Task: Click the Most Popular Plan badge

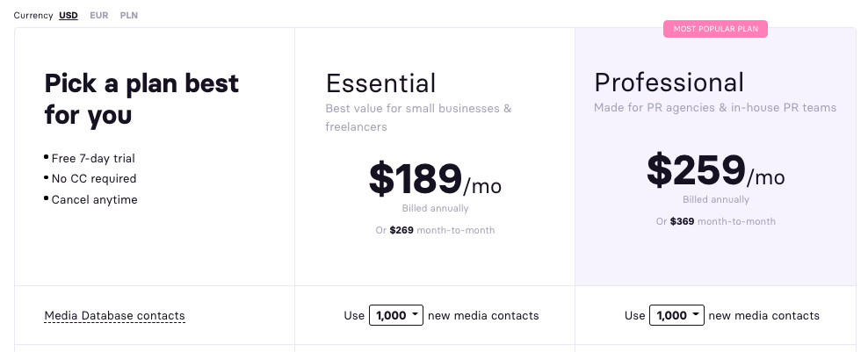Action: (x=715, y=29)
